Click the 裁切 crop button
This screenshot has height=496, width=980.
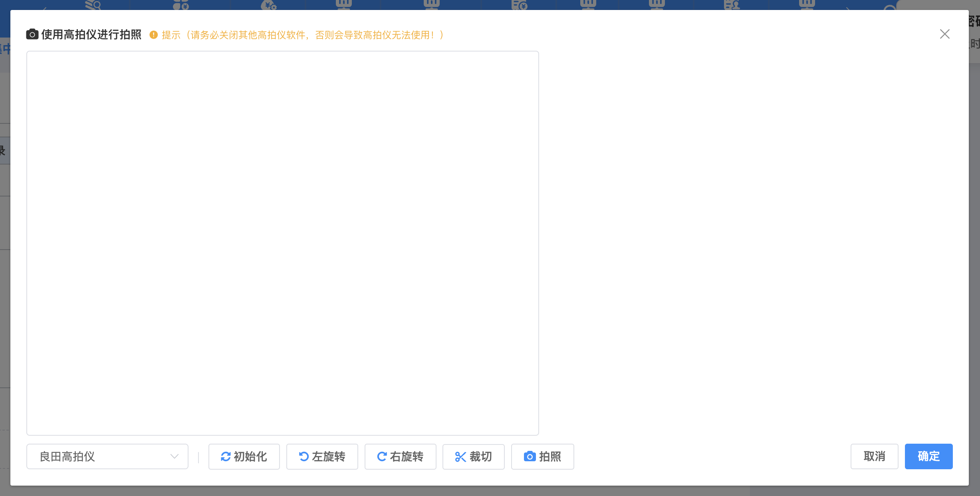tap(473, 456)
